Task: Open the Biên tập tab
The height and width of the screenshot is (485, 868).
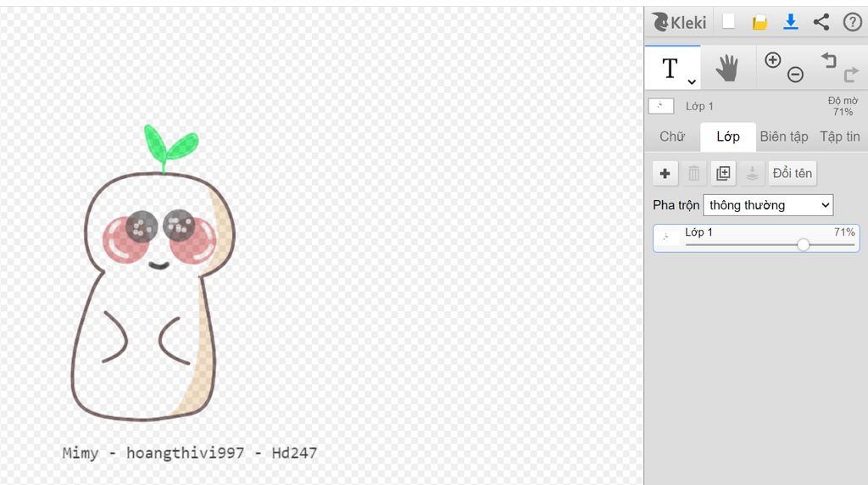Action: click(784, 137)
